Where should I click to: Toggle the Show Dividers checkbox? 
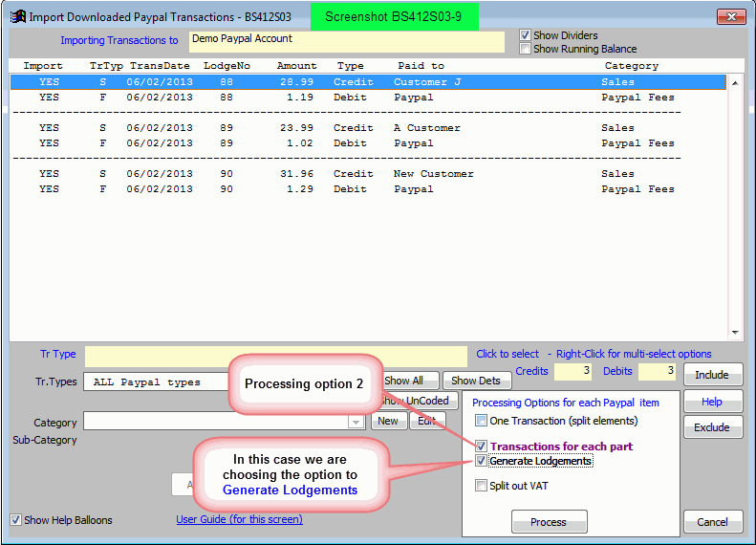pos(525,35)
